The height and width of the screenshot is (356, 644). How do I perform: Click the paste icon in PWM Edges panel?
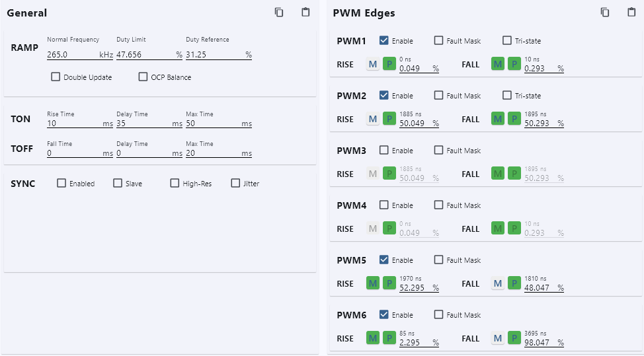631,13
